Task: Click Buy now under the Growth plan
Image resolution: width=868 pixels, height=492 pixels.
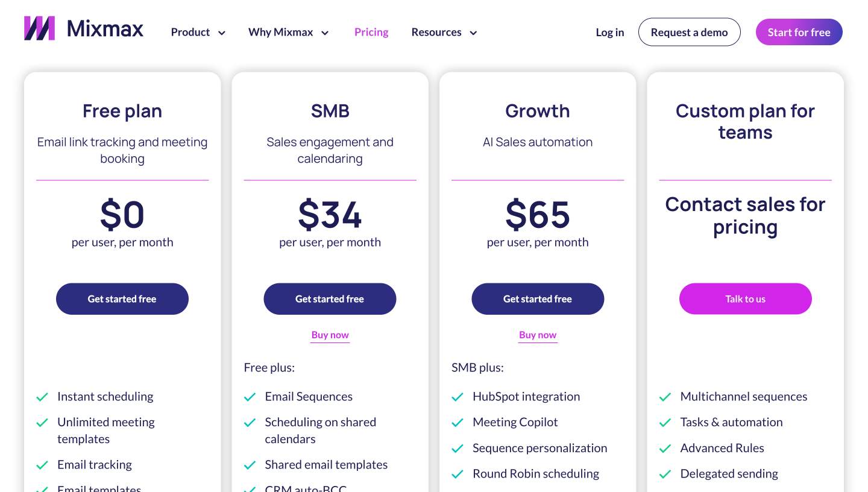Action: 538,335
